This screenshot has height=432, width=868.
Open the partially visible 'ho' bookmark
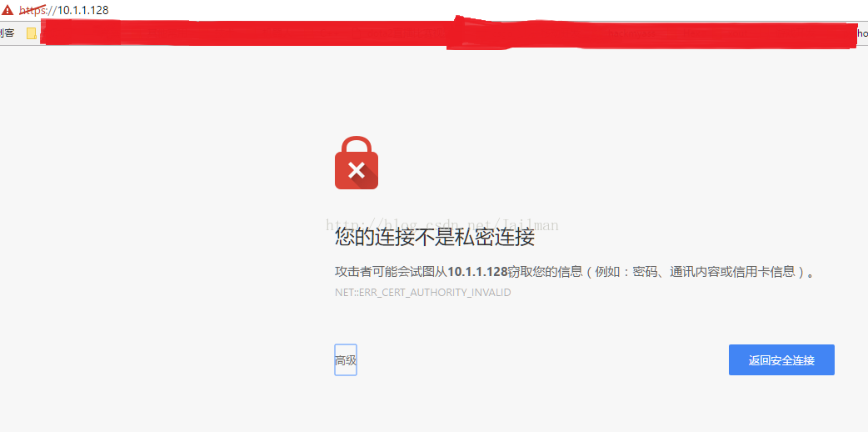tap(862, 33)
